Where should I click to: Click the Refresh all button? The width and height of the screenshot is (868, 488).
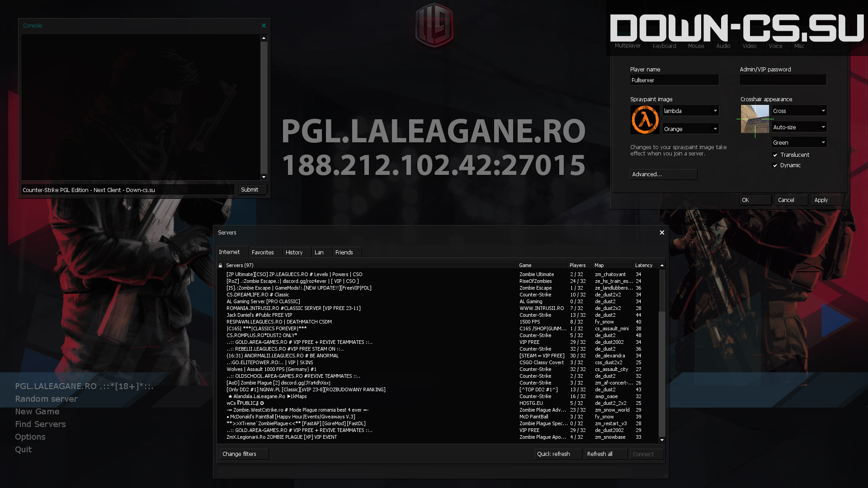point(606,454)
